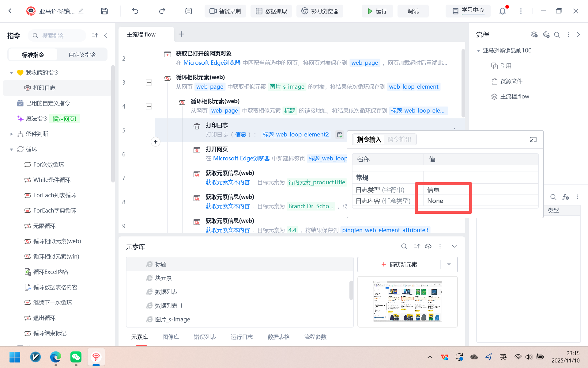588x368 pixels.
Task: Collapse the loop block at line 4
Action: (x=149, y=106)
